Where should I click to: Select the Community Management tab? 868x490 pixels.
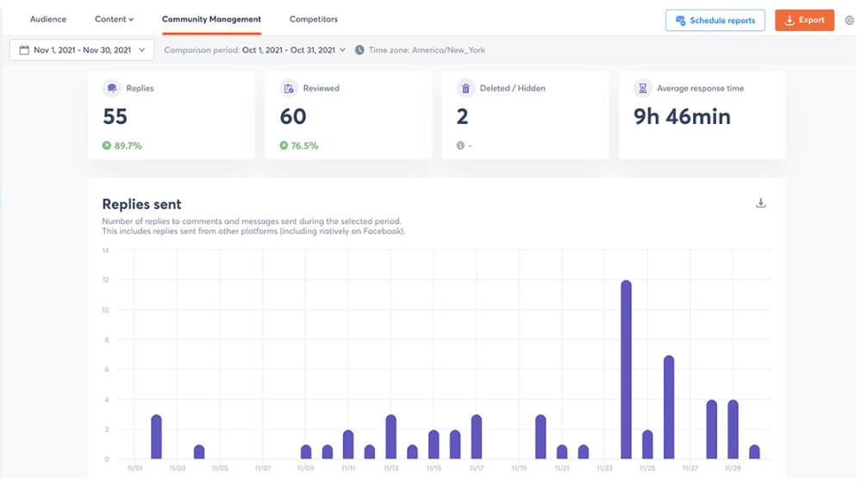point(211,19)
